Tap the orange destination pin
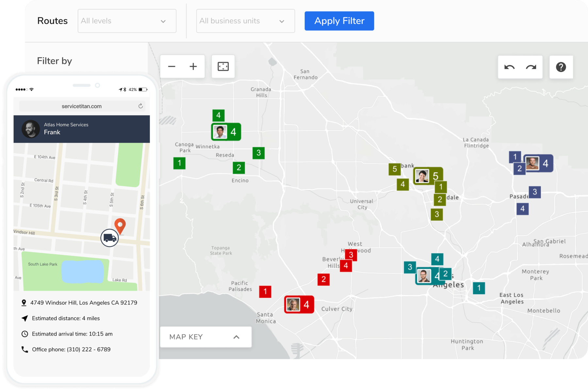 (120, 226)
